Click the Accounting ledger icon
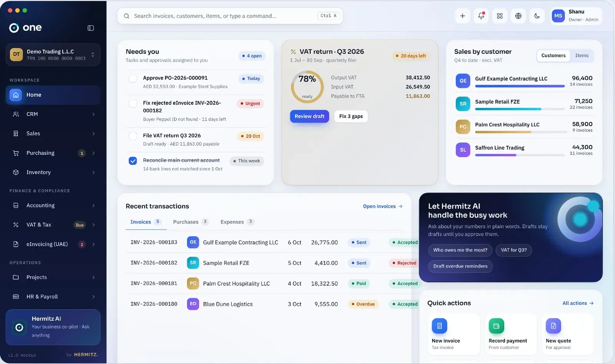This screenshot has width=615, height=364. [16, 205]
